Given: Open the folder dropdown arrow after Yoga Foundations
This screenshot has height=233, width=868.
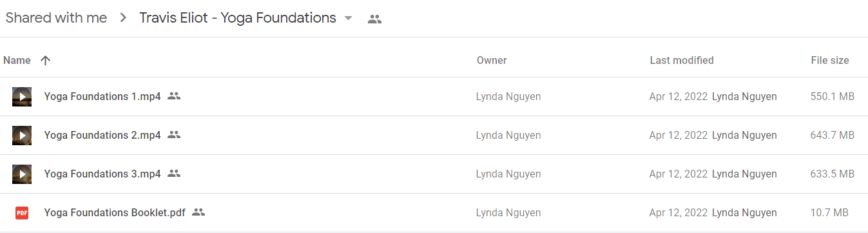Looking at the screenshot, I should point(349,19).
